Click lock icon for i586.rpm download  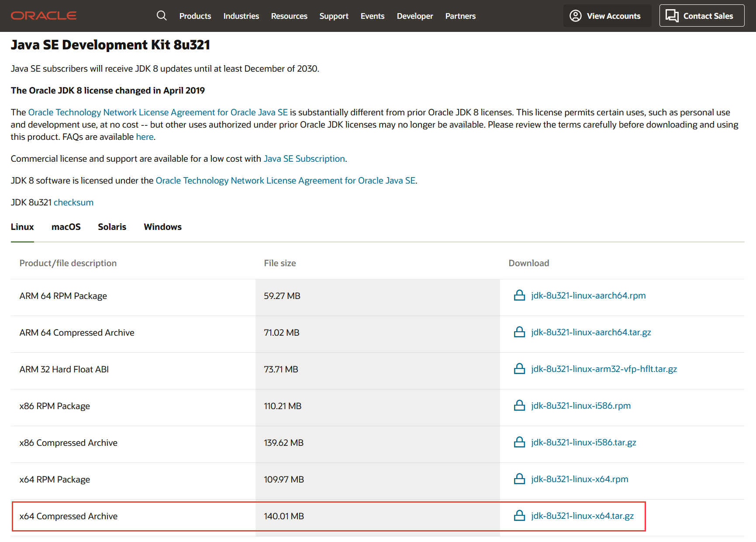tap(519, 406)
